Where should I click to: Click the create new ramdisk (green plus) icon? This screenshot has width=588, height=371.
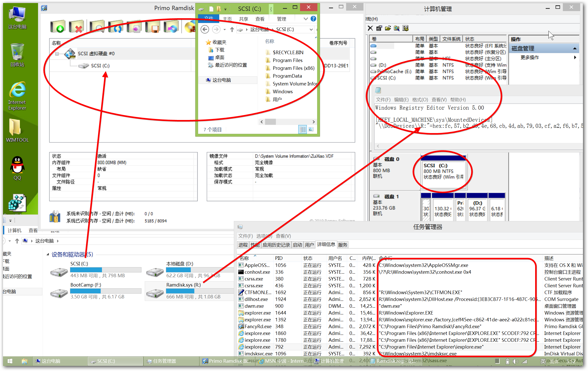pos(58,27)
